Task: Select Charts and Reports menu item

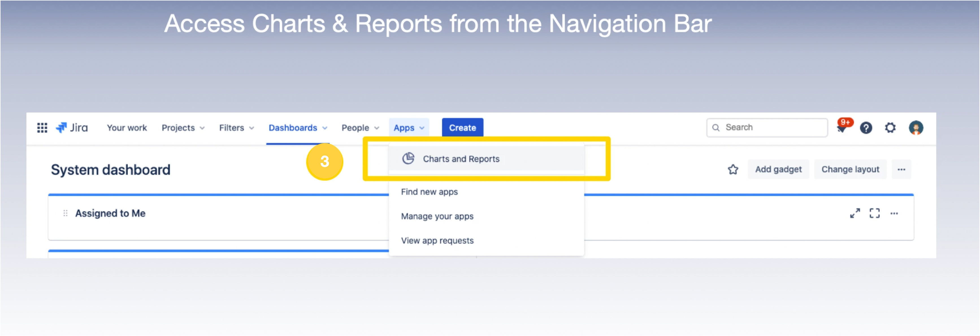Action: 461,159
